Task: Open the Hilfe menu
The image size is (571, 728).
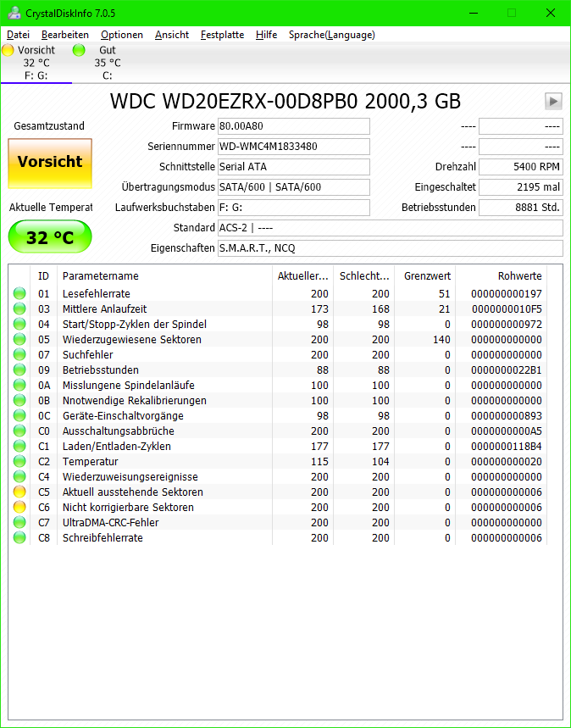Action: (267, 35)
